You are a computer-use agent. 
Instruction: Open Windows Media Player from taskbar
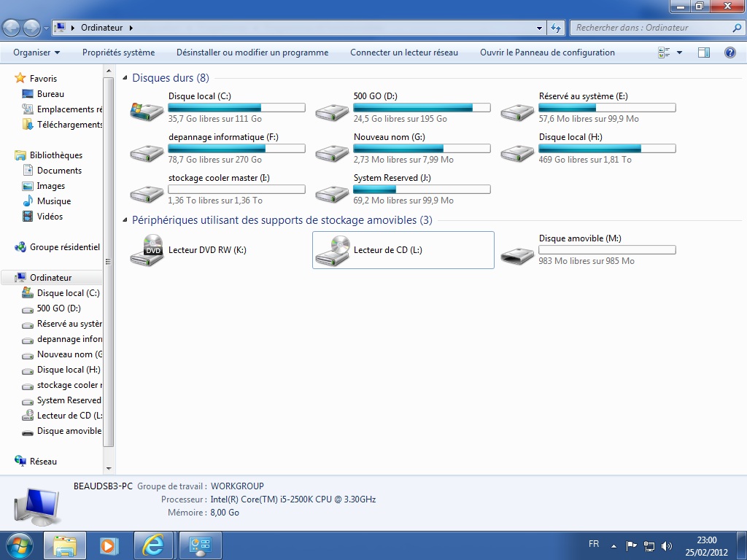109,545
